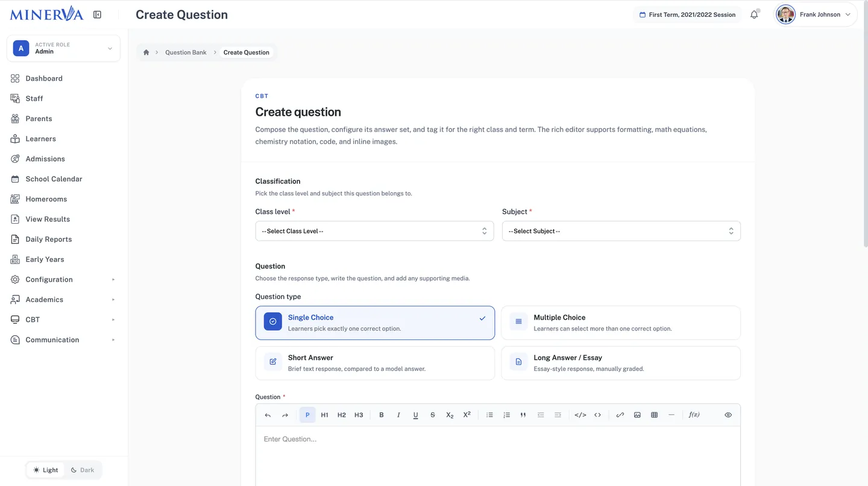The image size is (868, 486).
Task: Toggle the editor preview eye icon
Action: 728,415
